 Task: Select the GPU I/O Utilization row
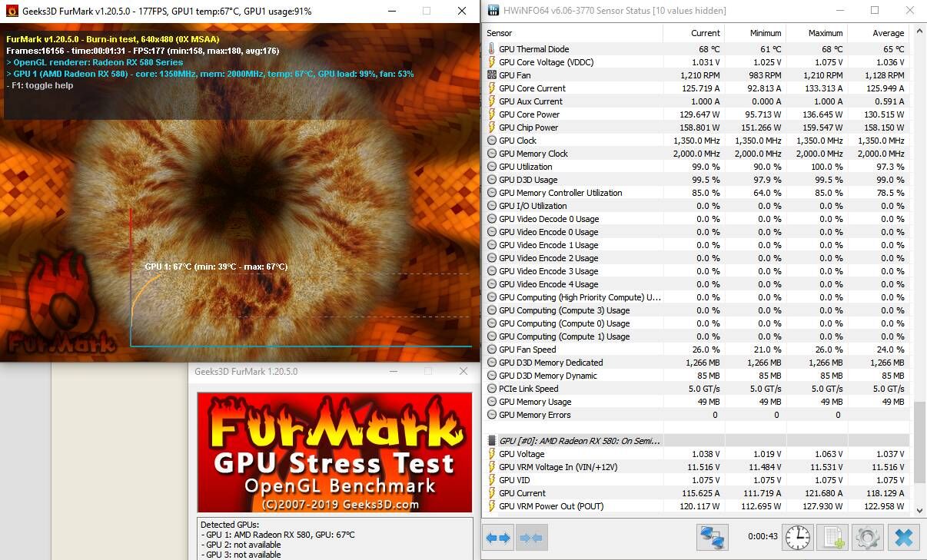click(x=697, y=206)
